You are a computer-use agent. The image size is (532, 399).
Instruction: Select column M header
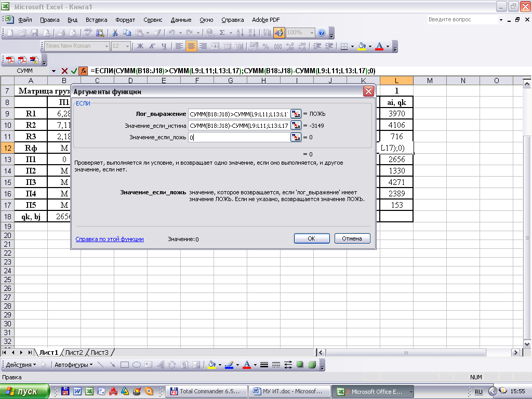(430, 81)
